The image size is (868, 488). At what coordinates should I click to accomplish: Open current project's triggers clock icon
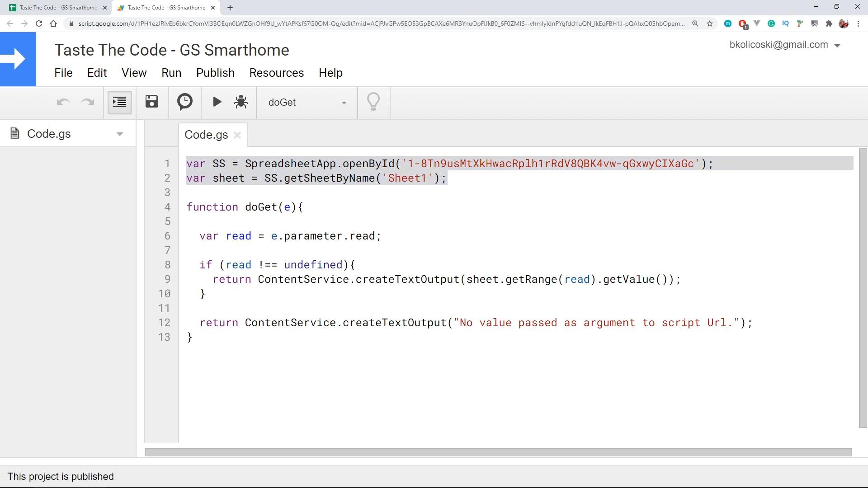click(185, 102)
